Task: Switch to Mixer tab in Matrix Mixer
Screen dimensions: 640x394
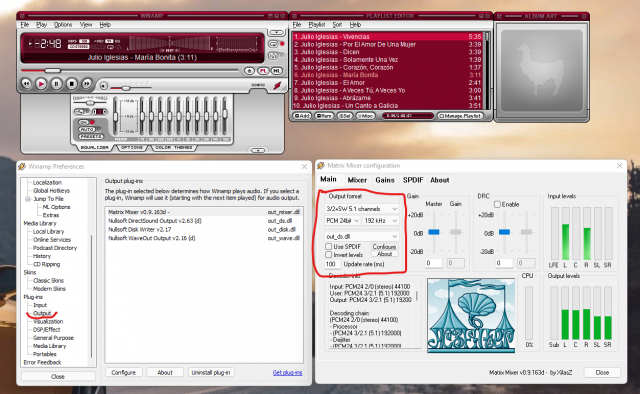Action: coord(357,180)
